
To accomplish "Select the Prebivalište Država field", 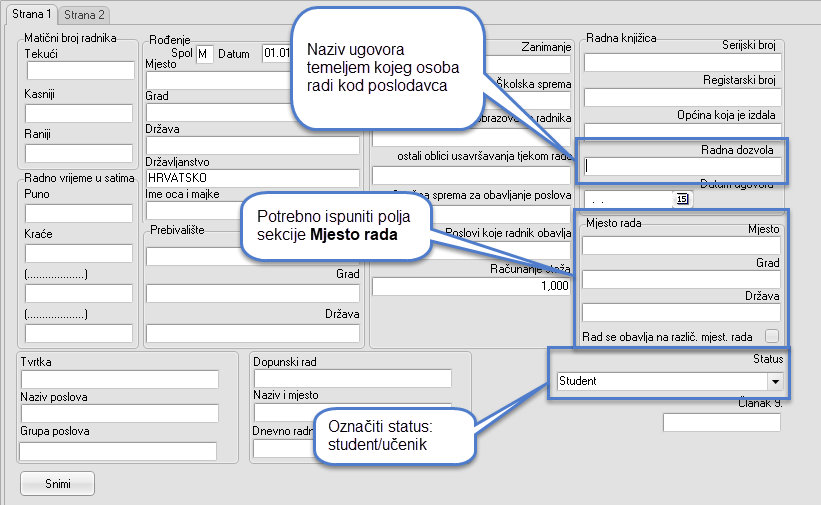I will [253, 333].
